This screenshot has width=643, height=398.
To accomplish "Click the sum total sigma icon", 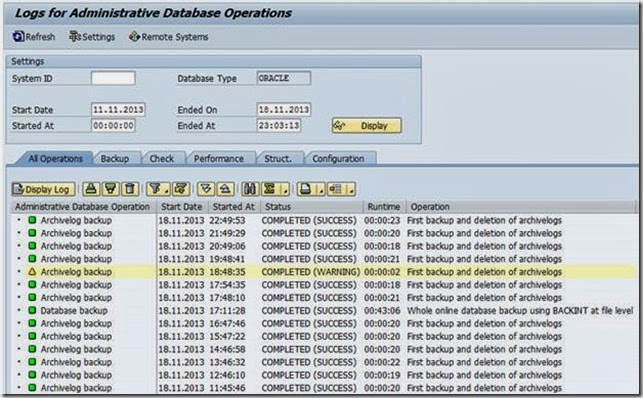I will [x=269, y=189].
